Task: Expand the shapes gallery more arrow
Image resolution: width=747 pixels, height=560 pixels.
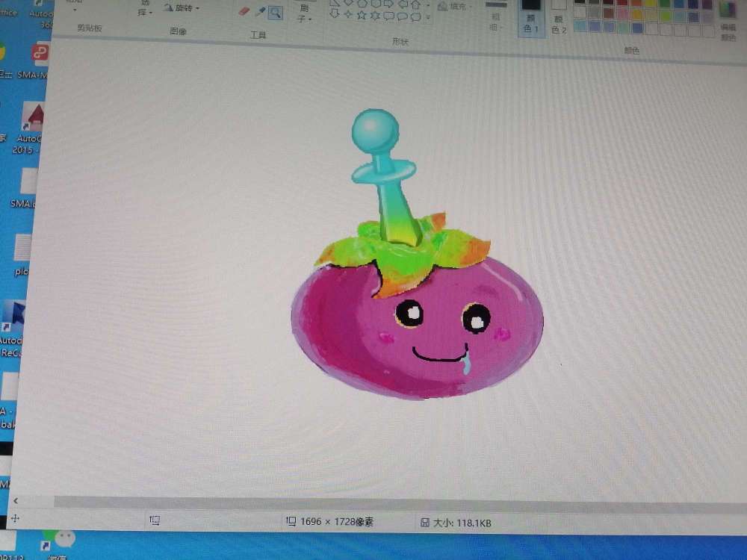Action: 428,16
